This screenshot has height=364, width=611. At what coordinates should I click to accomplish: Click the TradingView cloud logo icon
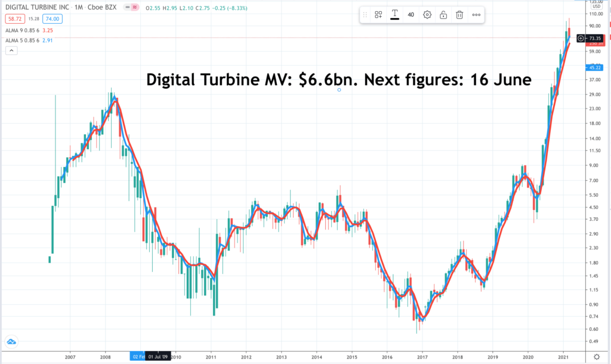pyautogui.click(x=11, y=342)
